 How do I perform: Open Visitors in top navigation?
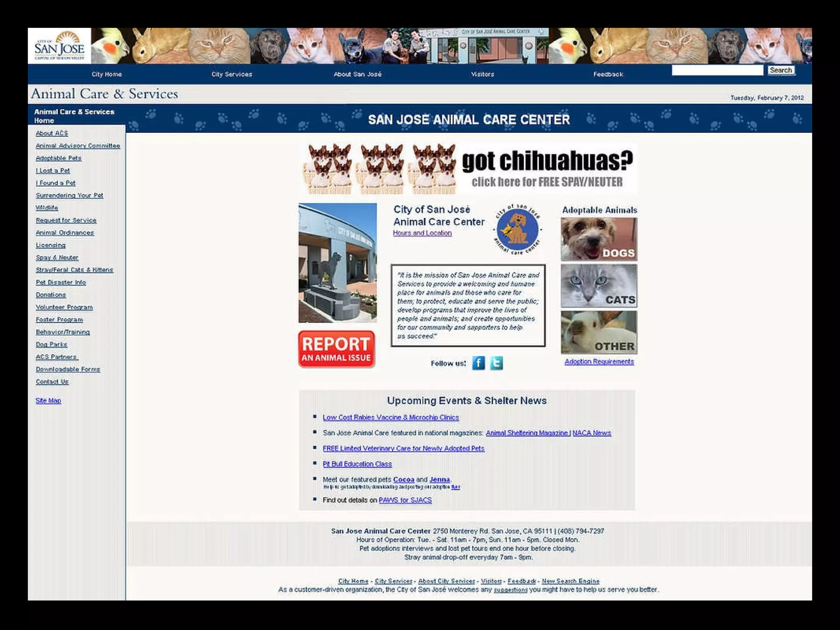(x=482, y=74)
